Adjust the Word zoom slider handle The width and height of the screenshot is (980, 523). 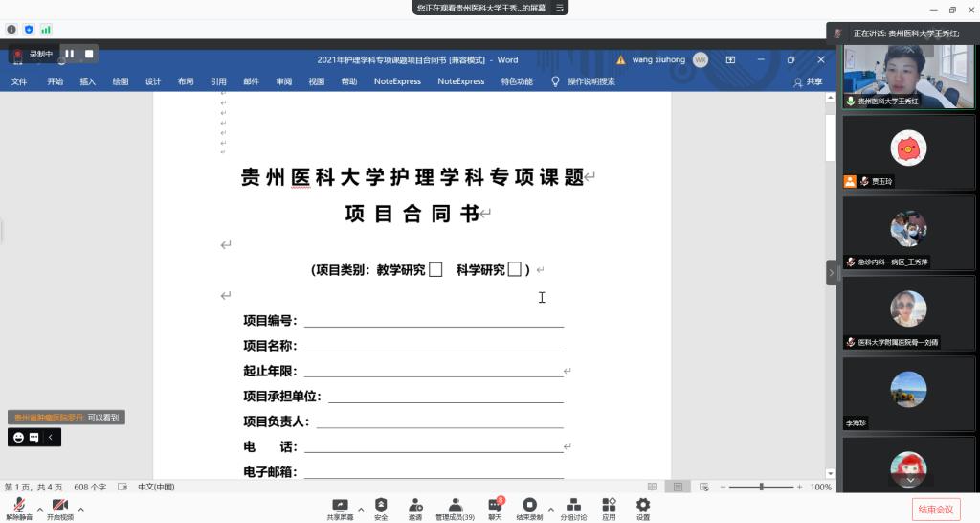(x=762, y=487)
